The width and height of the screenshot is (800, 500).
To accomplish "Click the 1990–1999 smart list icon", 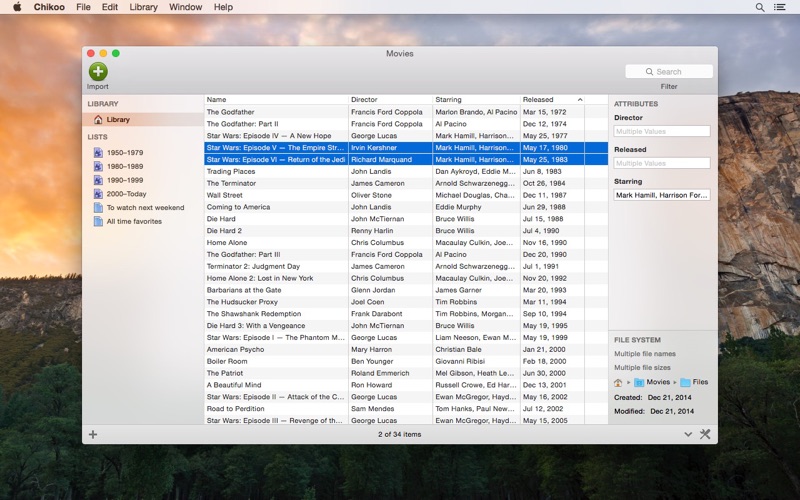I will pyautogui.click(x=98, y=180).
